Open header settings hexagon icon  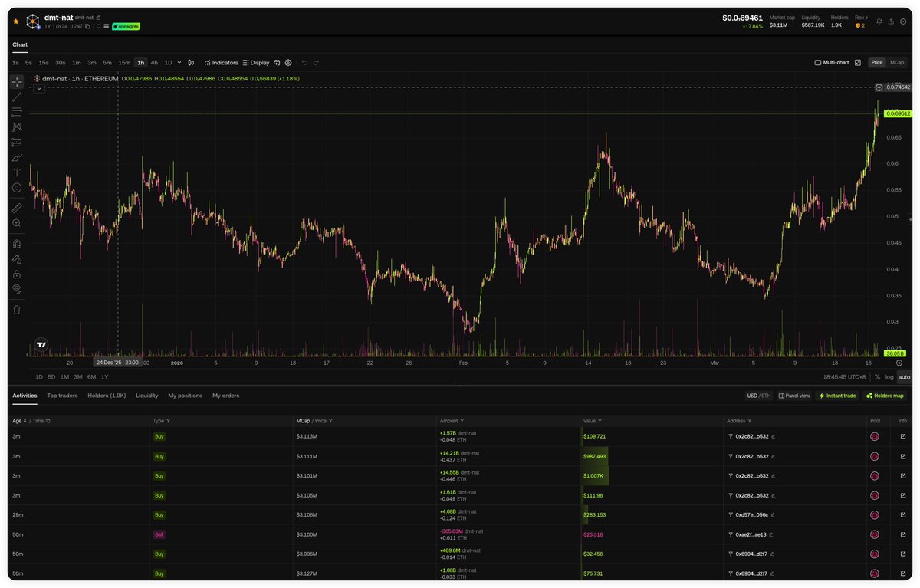pos(903,21)
